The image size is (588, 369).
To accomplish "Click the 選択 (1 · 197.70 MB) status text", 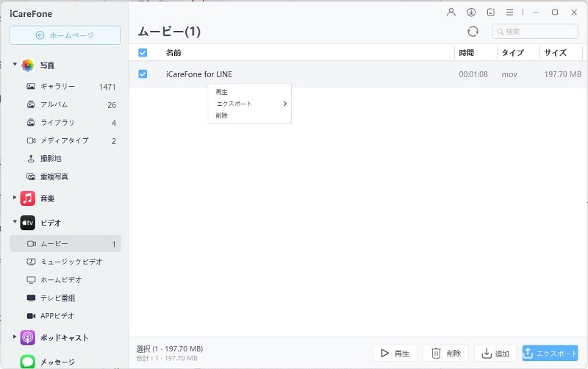I will coord(170,348).
